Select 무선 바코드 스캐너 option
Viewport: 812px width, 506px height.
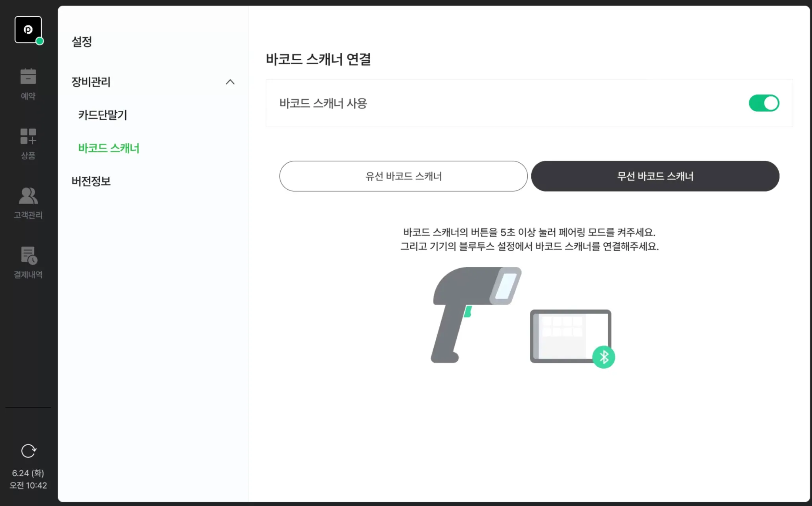pyautogui.click(x=655, y=176)
